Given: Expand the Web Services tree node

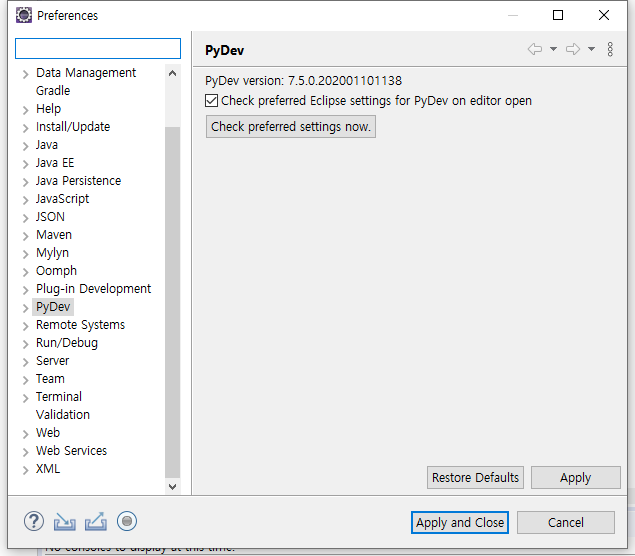Looking at the screenshot, I should pos(26,452).
